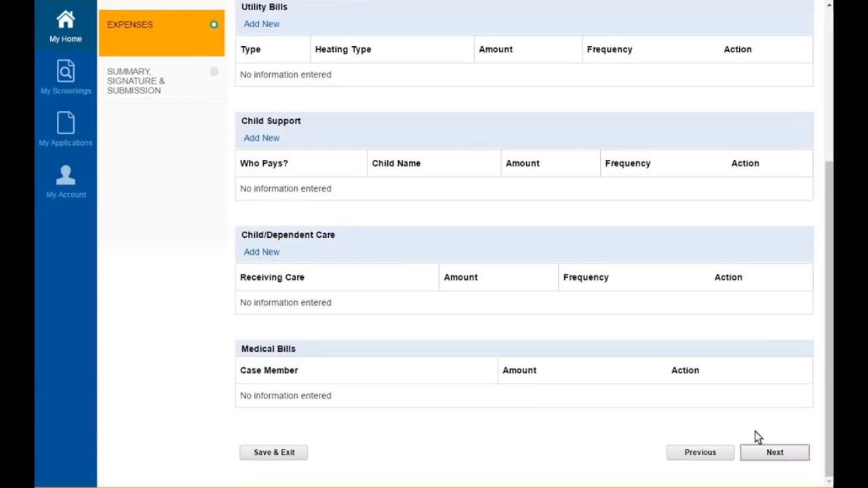
Task: Click the grey status dot beside Summary step
Action: pos(214,71)
